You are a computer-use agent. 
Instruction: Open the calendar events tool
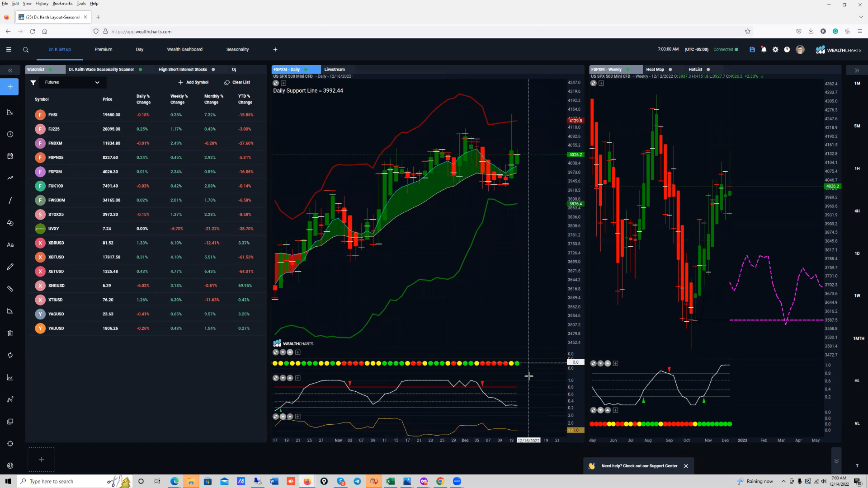(x=10, y=156)
